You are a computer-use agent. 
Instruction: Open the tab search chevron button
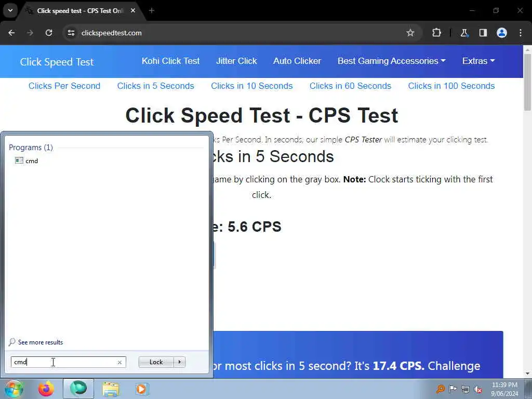tap(10, 10)
